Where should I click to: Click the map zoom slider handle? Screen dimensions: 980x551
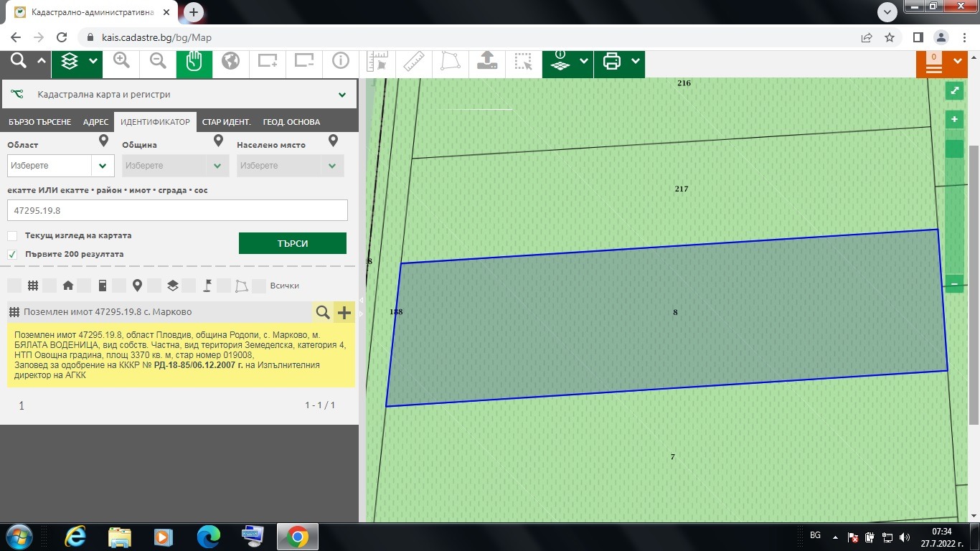click(x=954, y=149)
